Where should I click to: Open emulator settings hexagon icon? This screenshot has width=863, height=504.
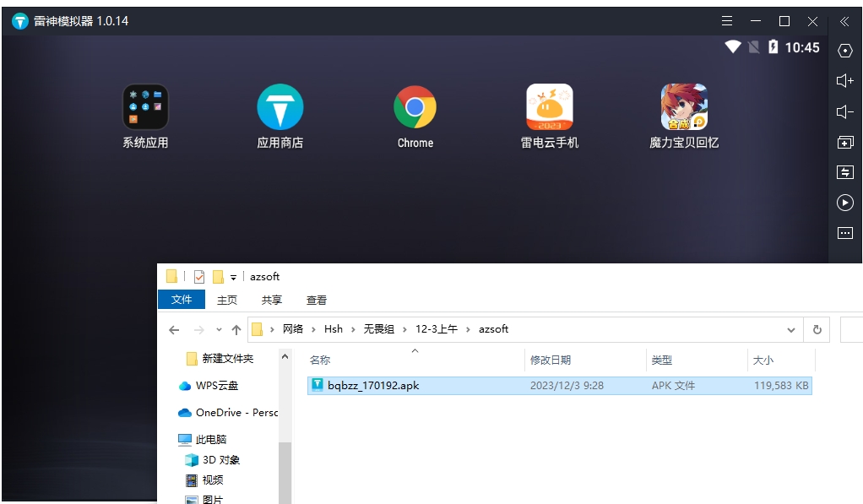[844, 51]
